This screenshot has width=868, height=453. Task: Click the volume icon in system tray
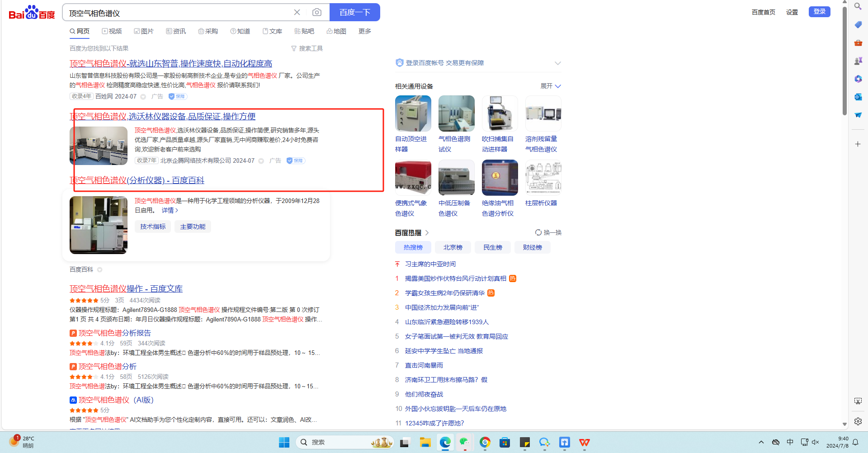tap(816, 442)
